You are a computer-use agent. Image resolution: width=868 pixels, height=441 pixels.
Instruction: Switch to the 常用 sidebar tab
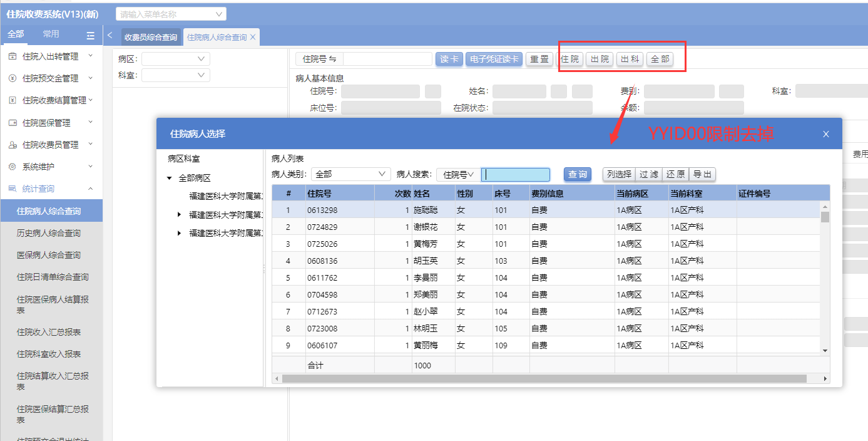click(51, 34)
